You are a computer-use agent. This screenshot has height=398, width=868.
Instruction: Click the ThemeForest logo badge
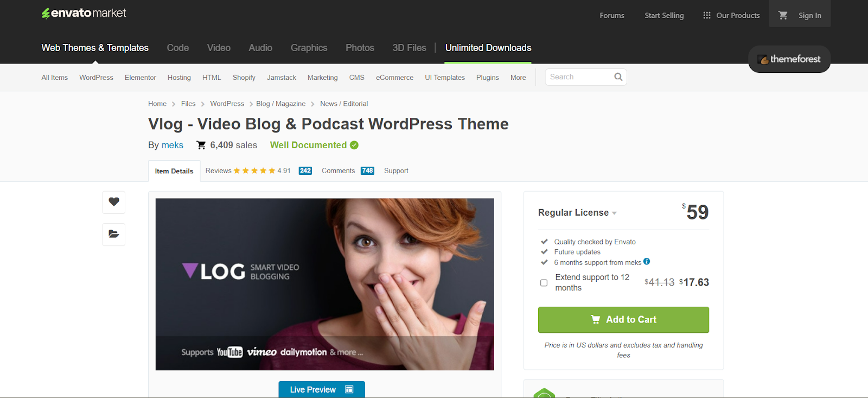click(x=789, y=59)
